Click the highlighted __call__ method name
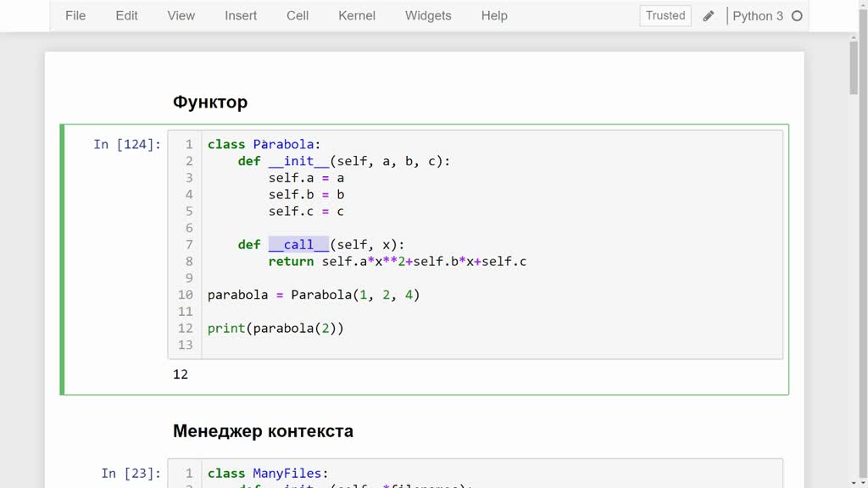 (x=298, y=245)
